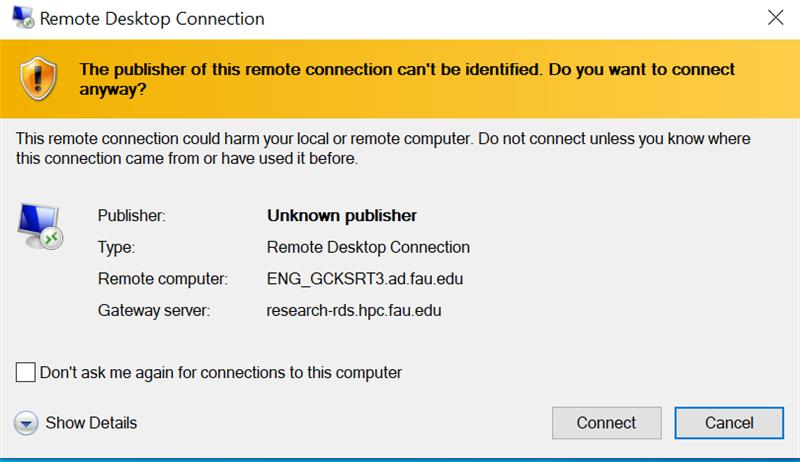The image size is (800, 462).
Task: Click the "Gateway server:" field label
Action: pos(153,310)
